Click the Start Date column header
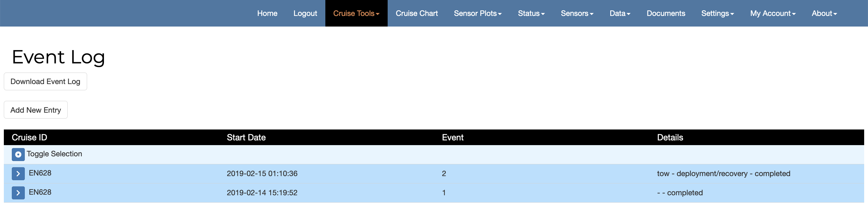Viewport: 868px width, 210px height. (x=246, y=137)
